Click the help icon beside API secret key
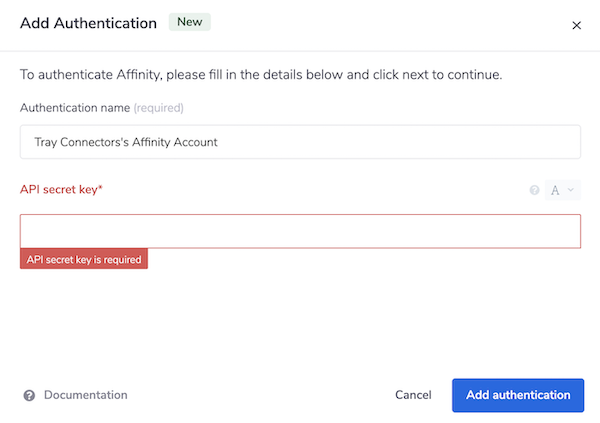 coord(534,190)
